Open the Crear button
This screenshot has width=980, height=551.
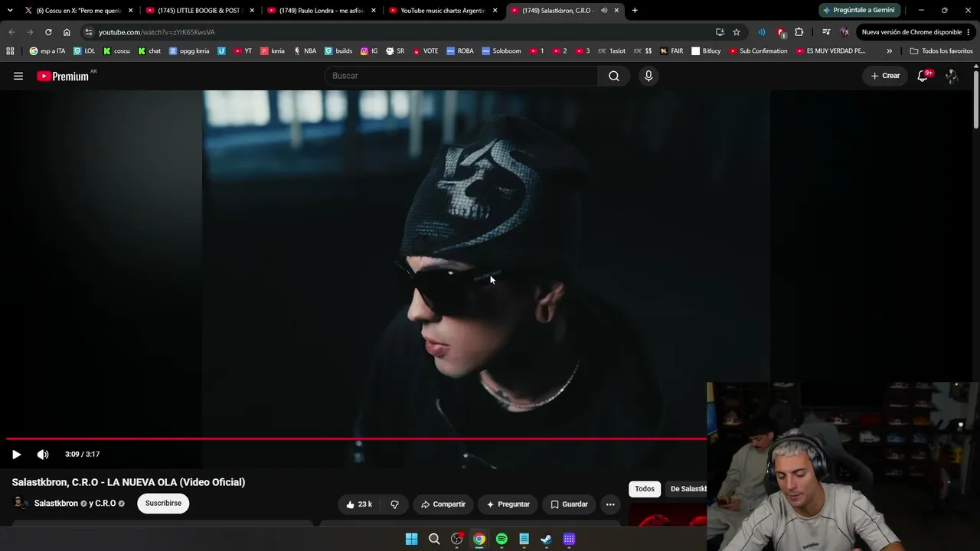(885, 76)
